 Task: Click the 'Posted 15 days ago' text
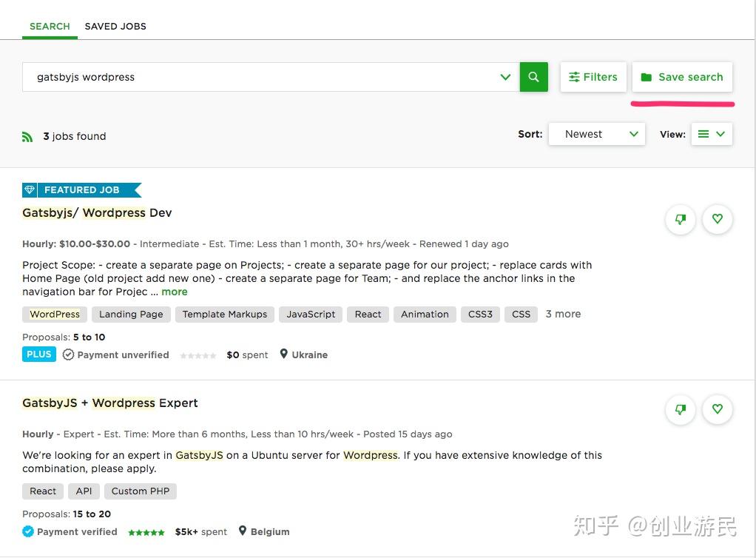408,434
